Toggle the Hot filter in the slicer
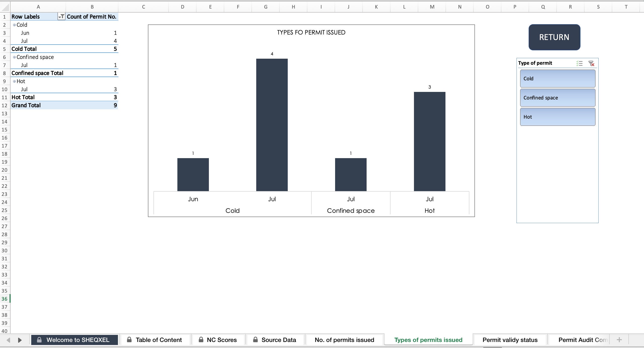Screen dimensions: 644x348 point(557,117)
